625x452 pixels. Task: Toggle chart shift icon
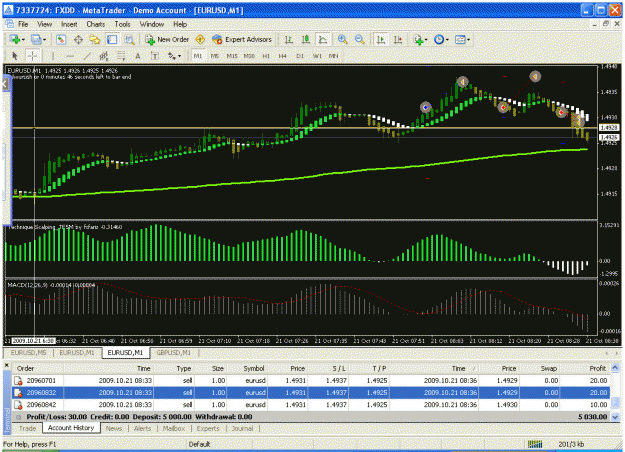click(398, 39)
